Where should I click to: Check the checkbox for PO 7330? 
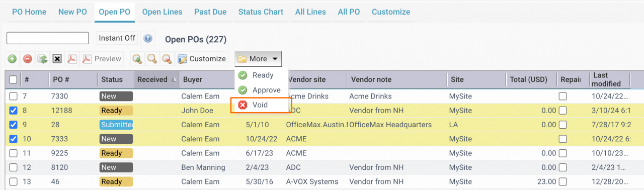tap(14, 96)
